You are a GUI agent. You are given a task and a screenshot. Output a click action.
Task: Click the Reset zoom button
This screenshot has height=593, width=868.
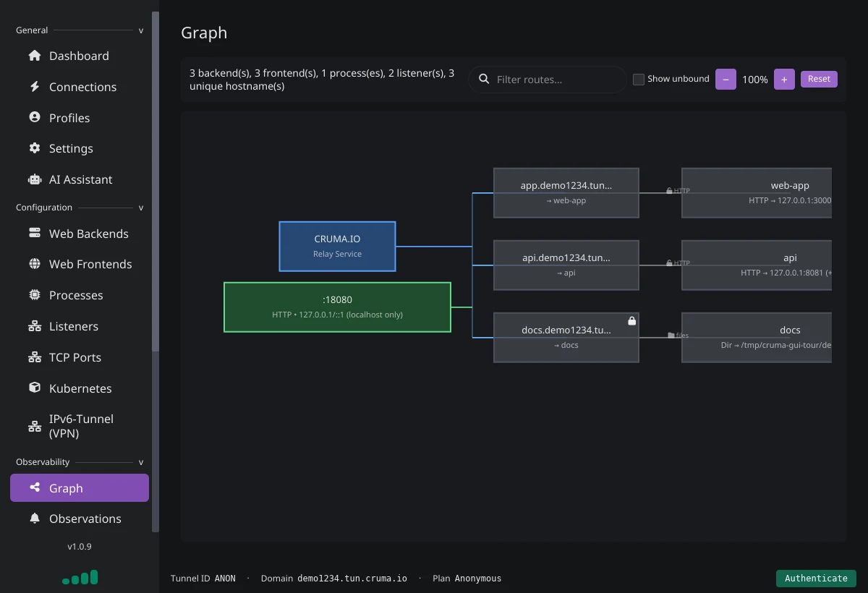coord(819,79)
